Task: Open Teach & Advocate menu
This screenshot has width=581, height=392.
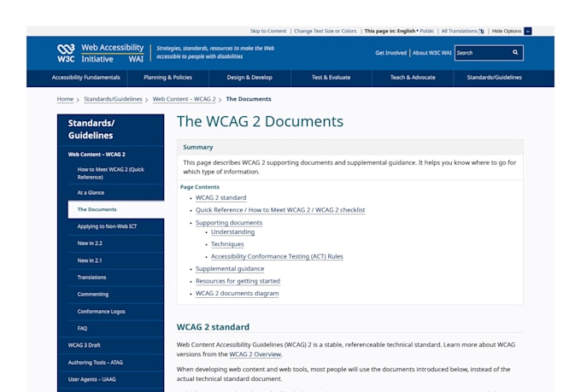Action: pyautogui.click(x=413, y=78)
